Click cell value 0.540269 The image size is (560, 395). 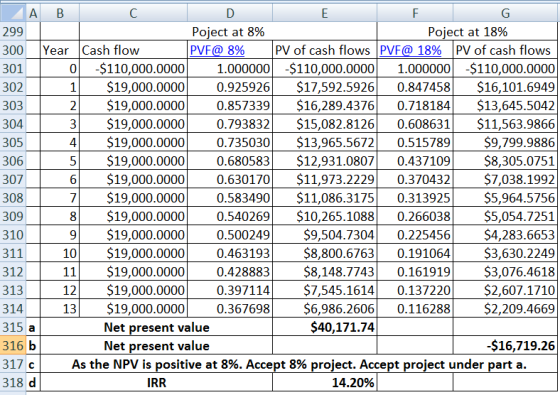230,216
